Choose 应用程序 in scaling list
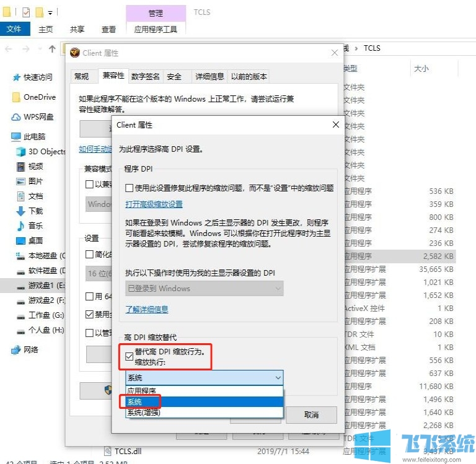Viewport: 476px width, 464px height. [205, 391]
